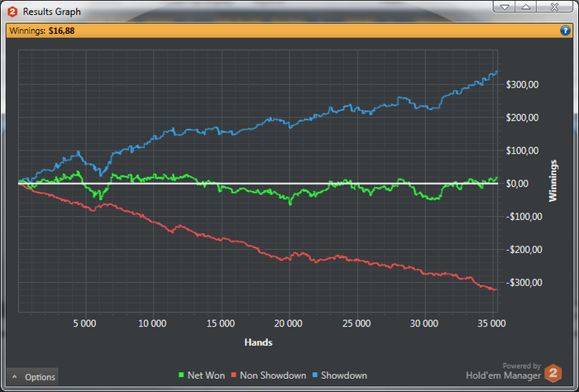Click the 5 000 hands axis label
The height and width of the screenshot is (392, 579).
point(84,323)
